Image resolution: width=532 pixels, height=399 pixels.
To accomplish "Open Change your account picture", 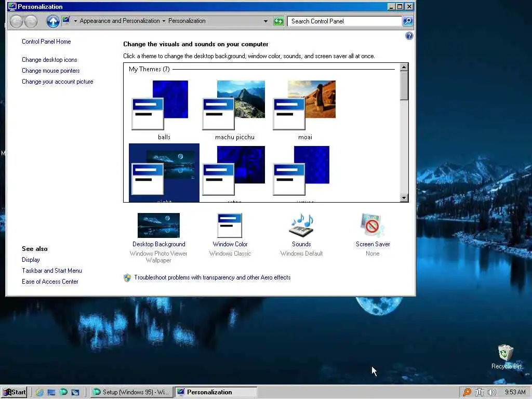I will point(58,82).
